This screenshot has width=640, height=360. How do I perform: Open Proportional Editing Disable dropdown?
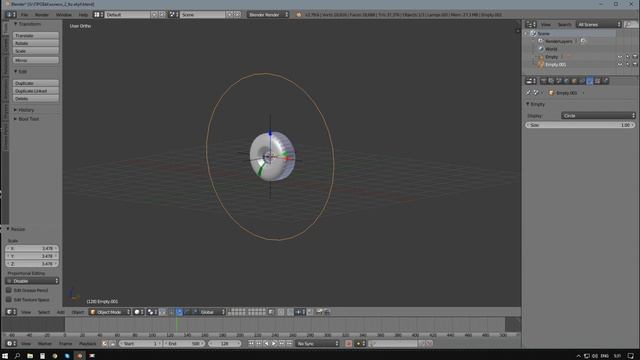coord(32,281)
